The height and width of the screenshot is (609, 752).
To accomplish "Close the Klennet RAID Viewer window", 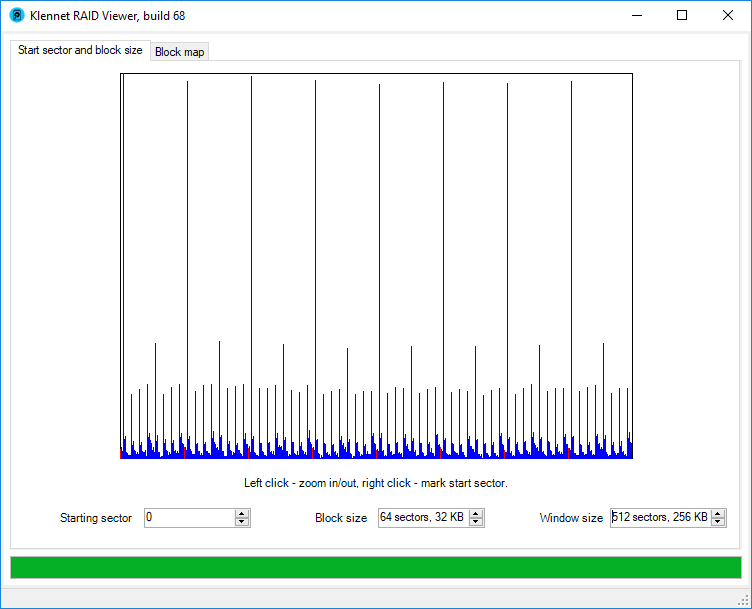I will pos(728,15).
